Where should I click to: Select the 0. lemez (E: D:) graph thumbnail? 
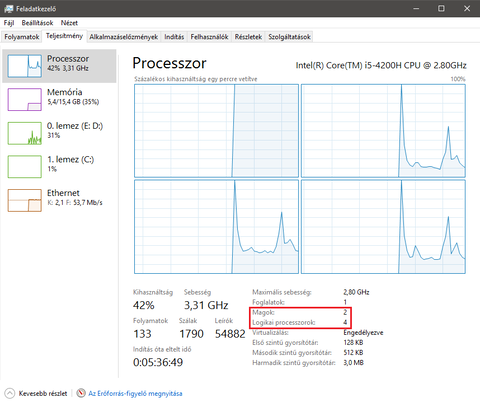click(x=25, y=133)
